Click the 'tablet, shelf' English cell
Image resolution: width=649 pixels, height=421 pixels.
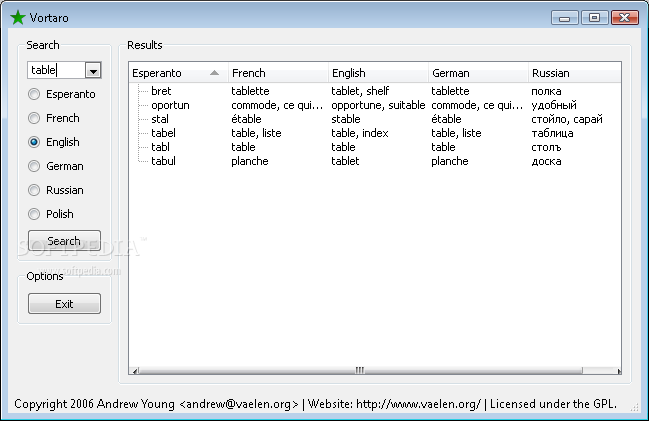(x=360, y=91)
